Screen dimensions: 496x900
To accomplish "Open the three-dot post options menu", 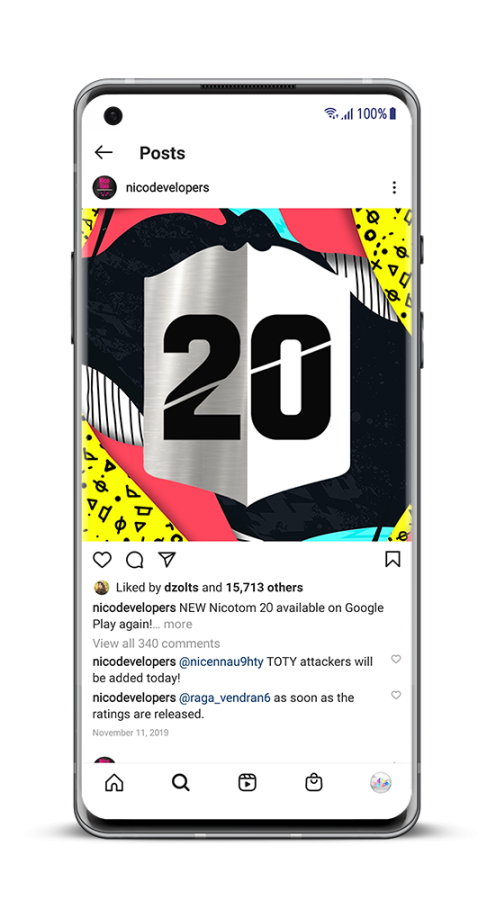I will click(394, 187).
